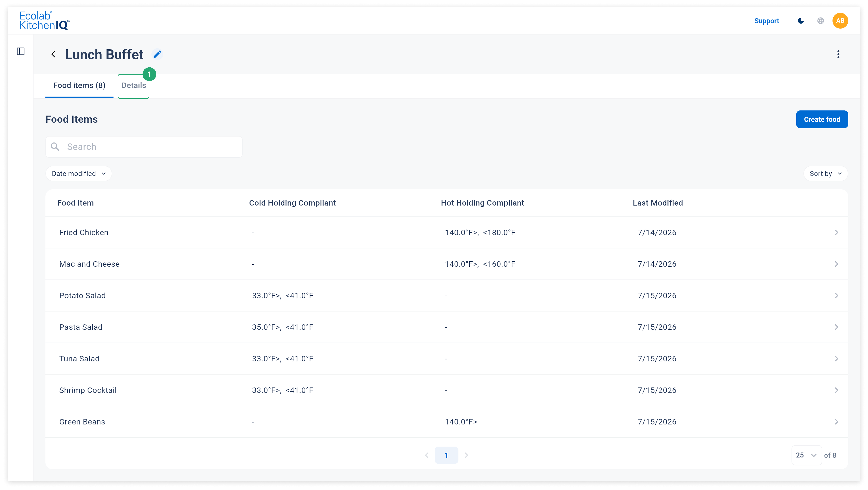
Task: Select the Potato Salad food item
Action: point(83,295)
